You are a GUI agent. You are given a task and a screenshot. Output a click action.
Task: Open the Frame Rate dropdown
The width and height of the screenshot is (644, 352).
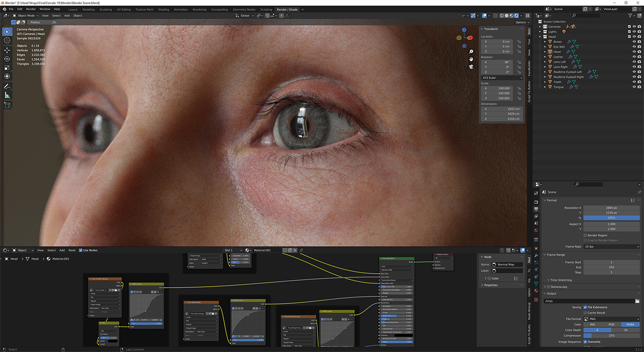click(x=611, y=246)
